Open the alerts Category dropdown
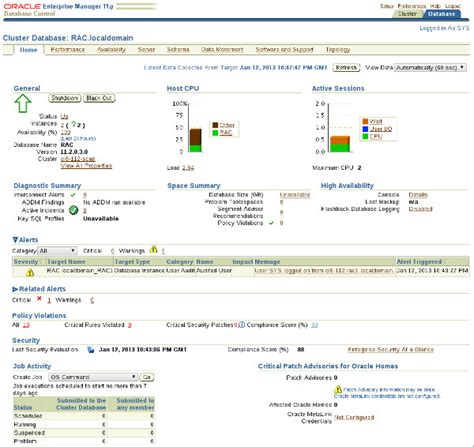This screenshot has height=447, width=474. click(57, 251)
